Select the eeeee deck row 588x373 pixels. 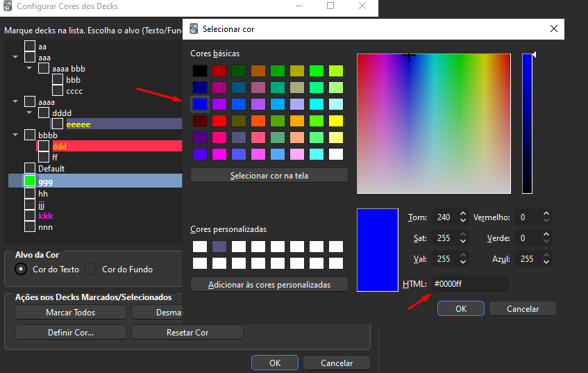(x=78, y=124)
